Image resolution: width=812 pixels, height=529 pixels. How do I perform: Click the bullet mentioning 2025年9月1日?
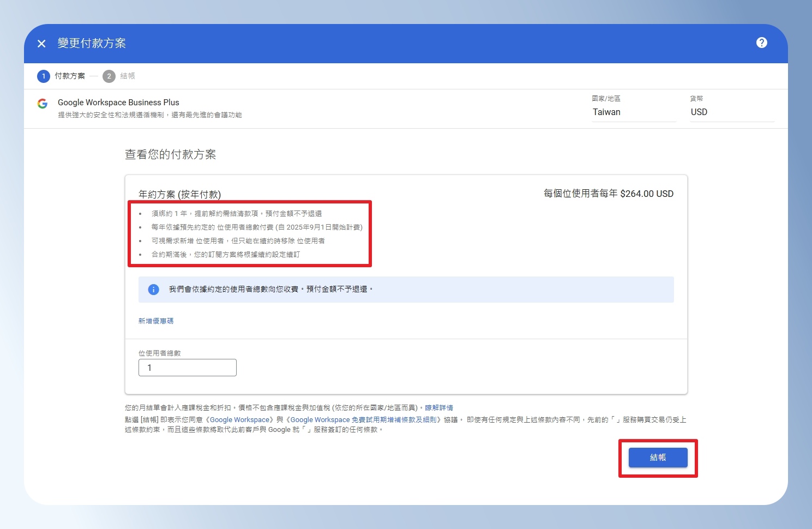tap(257, 227)
